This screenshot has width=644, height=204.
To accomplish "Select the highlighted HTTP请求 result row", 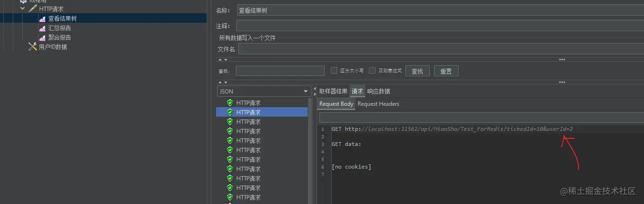I will click(x=262, y=112).
